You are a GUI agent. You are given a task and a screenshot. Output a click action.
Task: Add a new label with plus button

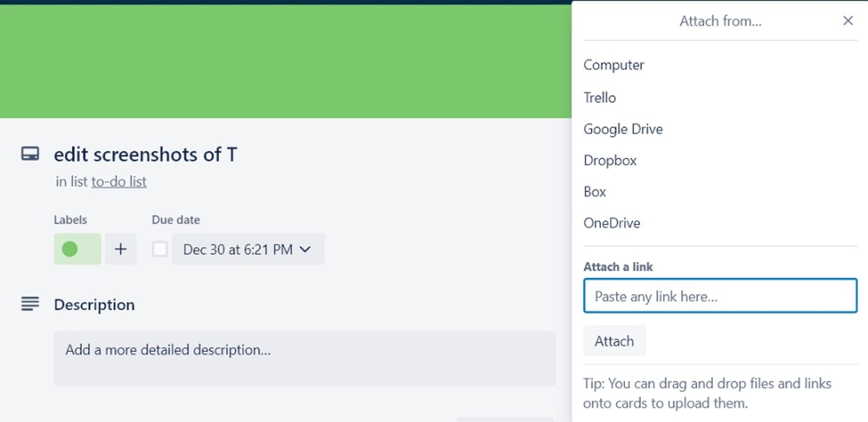pyautogui.click(x=121, y=249)
